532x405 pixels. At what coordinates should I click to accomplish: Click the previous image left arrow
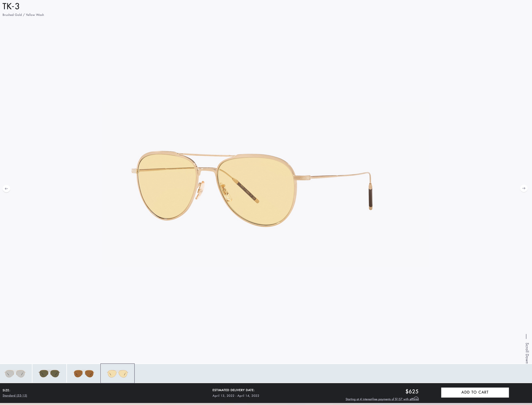click(x=6, y=188)
